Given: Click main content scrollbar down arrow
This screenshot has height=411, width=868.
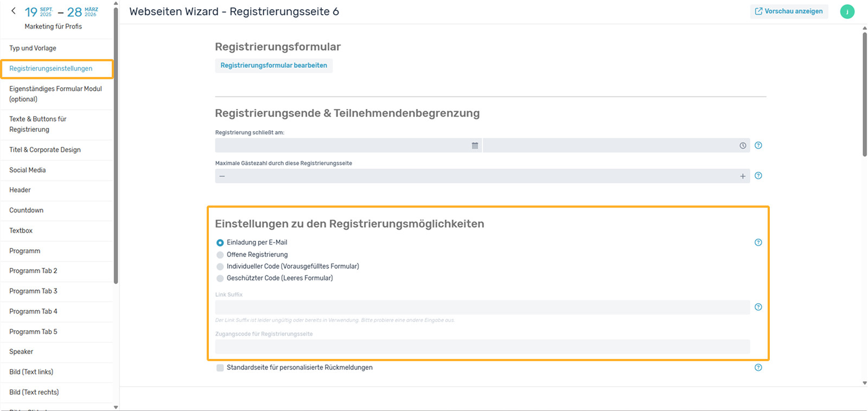Looking at the screenshot, I should point(865,383).
